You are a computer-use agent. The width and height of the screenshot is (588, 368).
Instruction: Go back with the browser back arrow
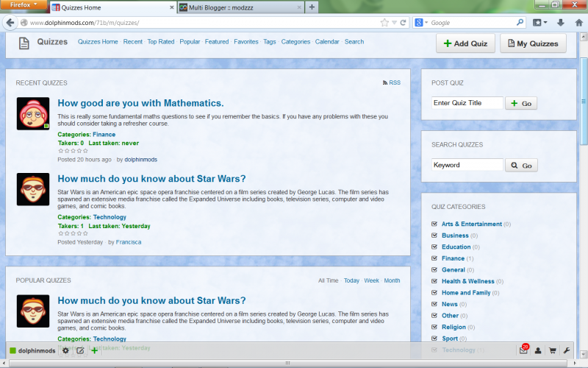click(x=10, y=23)
